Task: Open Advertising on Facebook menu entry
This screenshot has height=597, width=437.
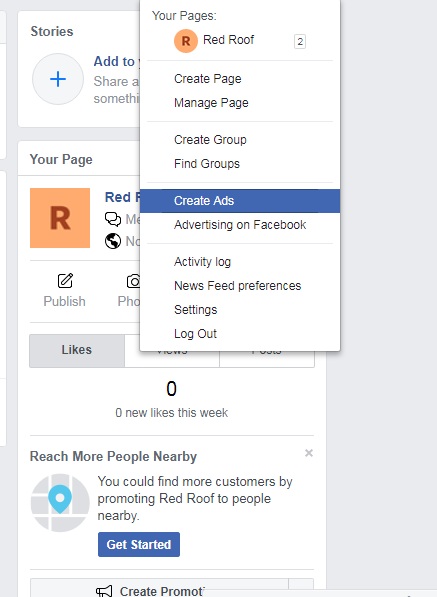Action: click(240, 225)
